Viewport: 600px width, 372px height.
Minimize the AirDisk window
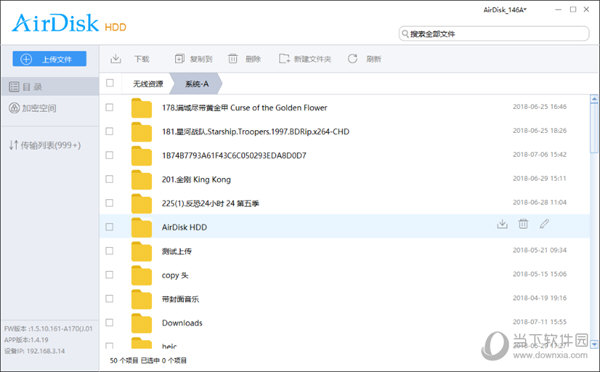click(558, 10)
